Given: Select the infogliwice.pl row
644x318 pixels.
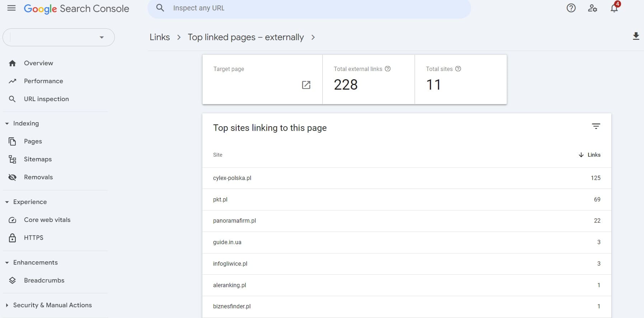Looking at the screenshot, I should pyautogui.click(x=406, y=264).
